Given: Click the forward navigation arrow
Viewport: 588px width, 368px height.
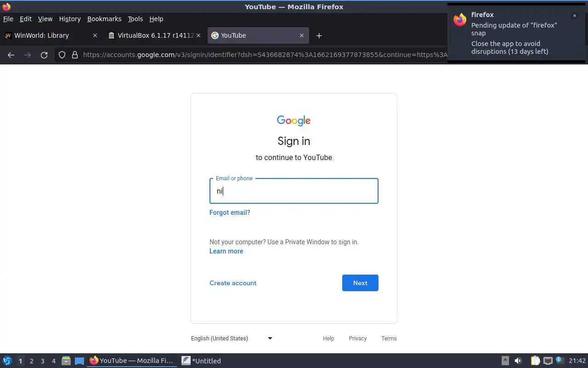Looking at the screenshot, I should tap(28, 55).
